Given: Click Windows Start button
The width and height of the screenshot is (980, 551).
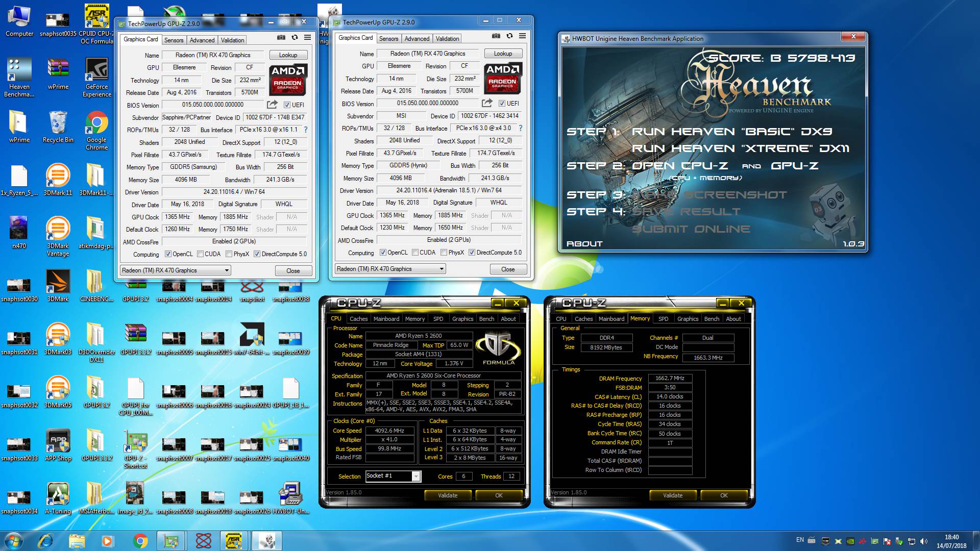Looking at the screenshot, I should point(14,541).
